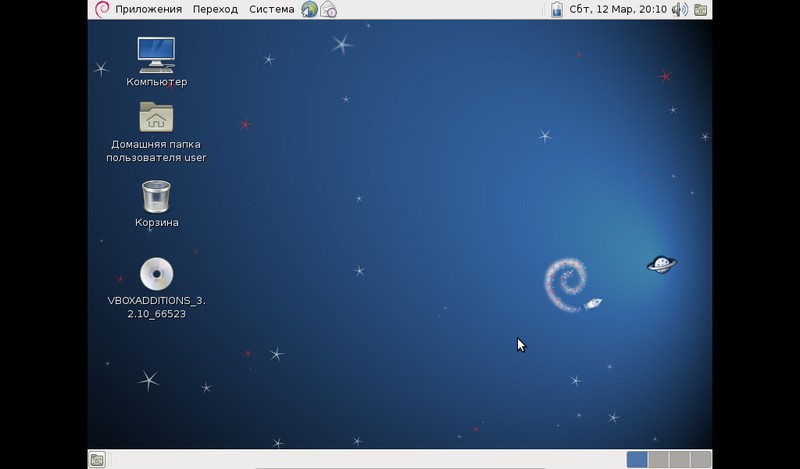Image resolution: width=800 pixels, height=469 pixels.
Task: Open the Система menu
Action: click(x=271, y=9)
